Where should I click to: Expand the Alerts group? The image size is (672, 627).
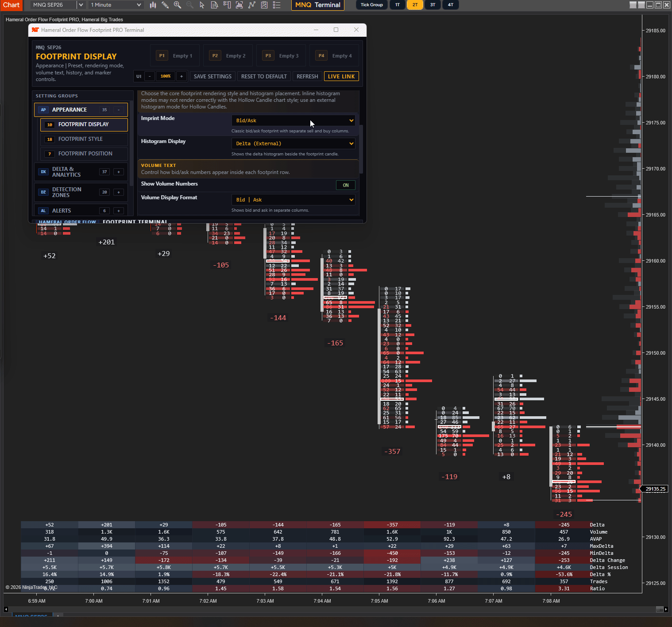click(x=119, y=211)
